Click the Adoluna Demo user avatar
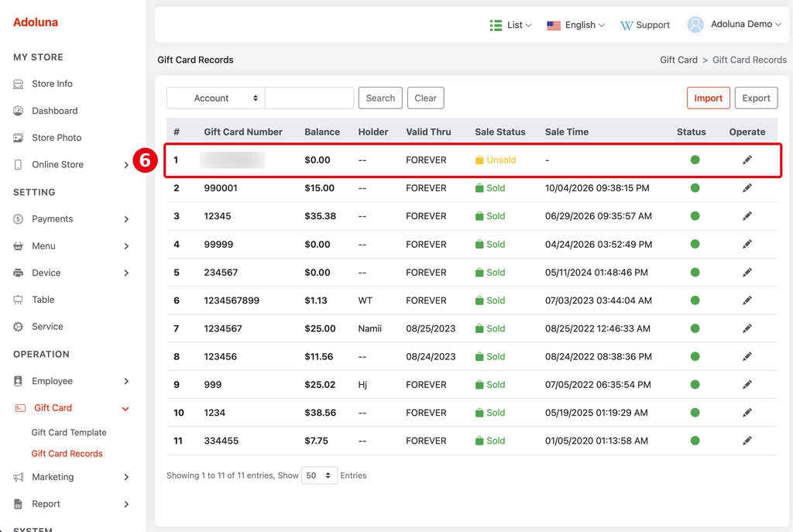The width and height of the screenshot is (793, 532). (x=695, y=24)
